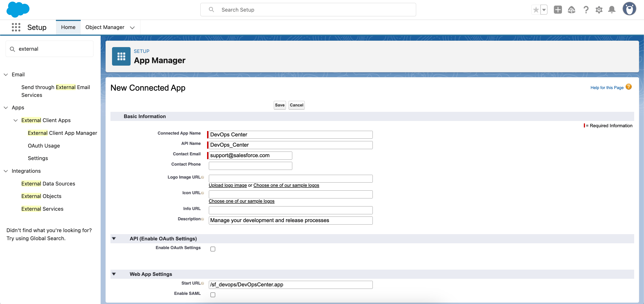The image size is (644, 304).
Task: Collapse External Client Apps tree node
Action: pyautogui.click(x=15, y=120)
